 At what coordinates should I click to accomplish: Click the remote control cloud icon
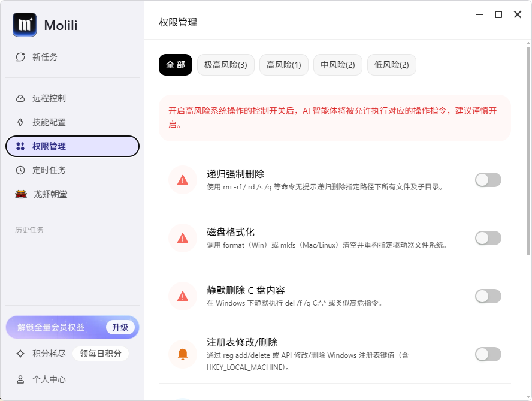(x=20, y=98)
